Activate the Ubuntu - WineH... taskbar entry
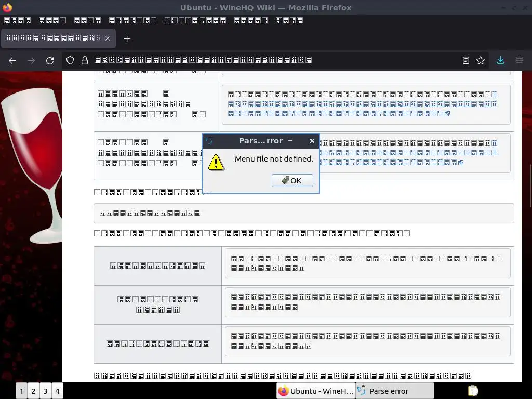 point(316,391)
